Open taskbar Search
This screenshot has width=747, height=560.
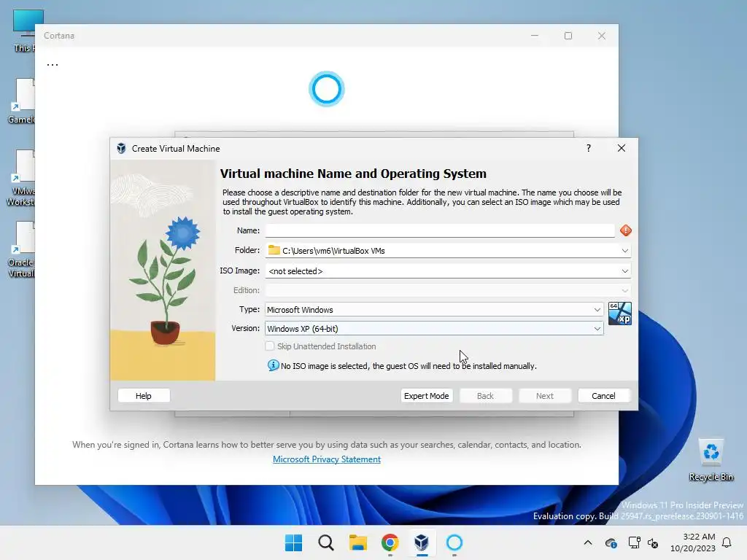click(326, 542)
